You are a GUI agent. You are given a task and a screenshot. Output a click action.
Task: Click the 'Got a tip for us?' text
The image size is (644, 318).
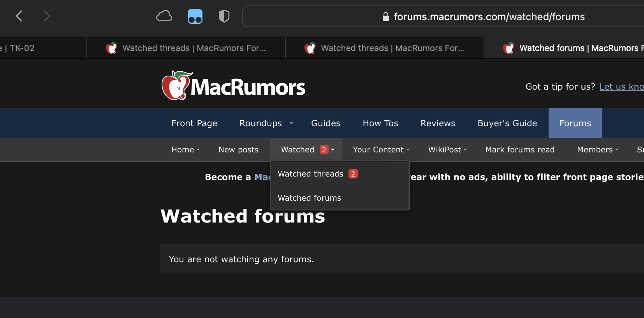coord(560,87)
